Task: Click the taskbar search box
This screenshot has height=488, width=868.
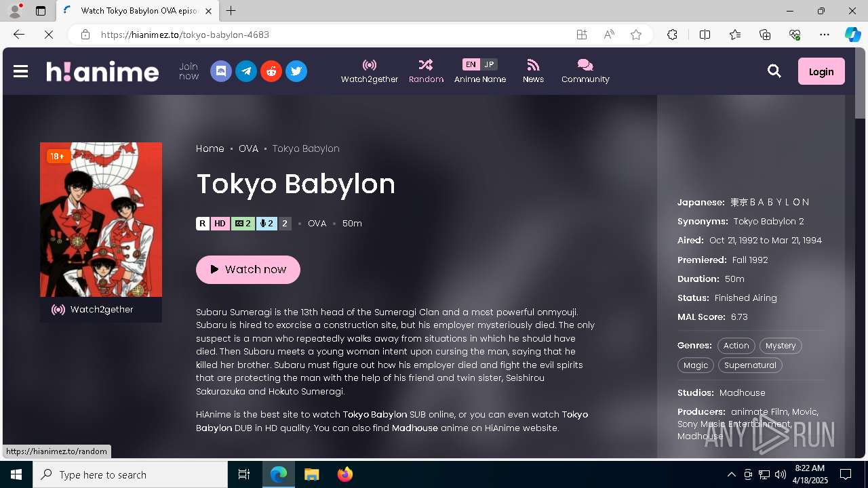Action: point(130,474)
